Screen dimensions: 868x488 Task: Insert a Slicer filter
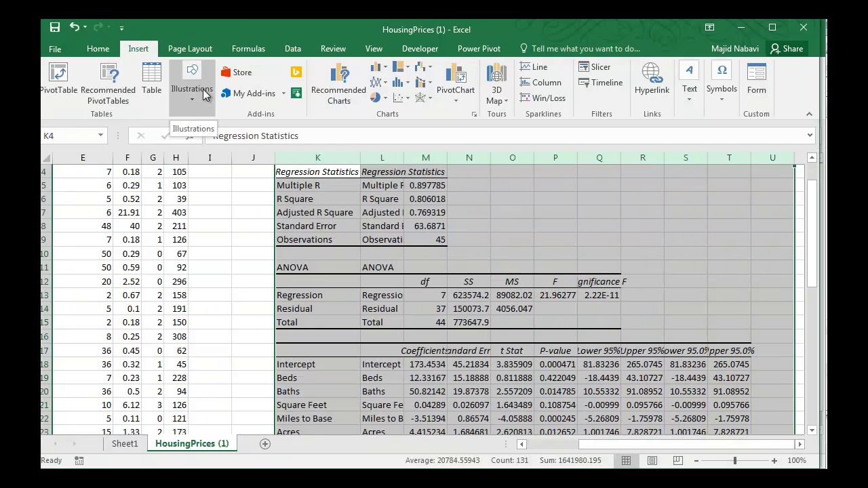(x=594, y=67)
